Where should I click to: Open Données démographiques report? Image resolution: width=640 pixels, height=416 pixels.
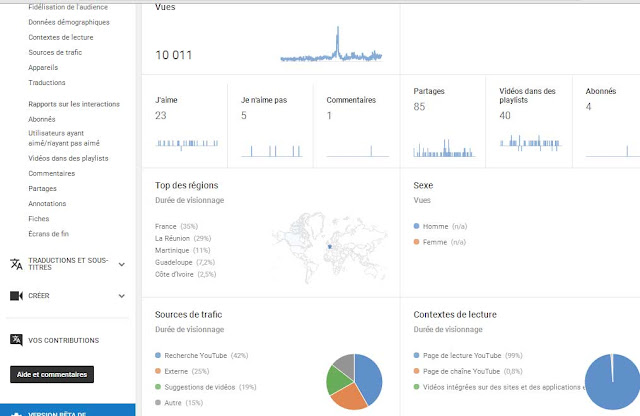pos(69,22)
